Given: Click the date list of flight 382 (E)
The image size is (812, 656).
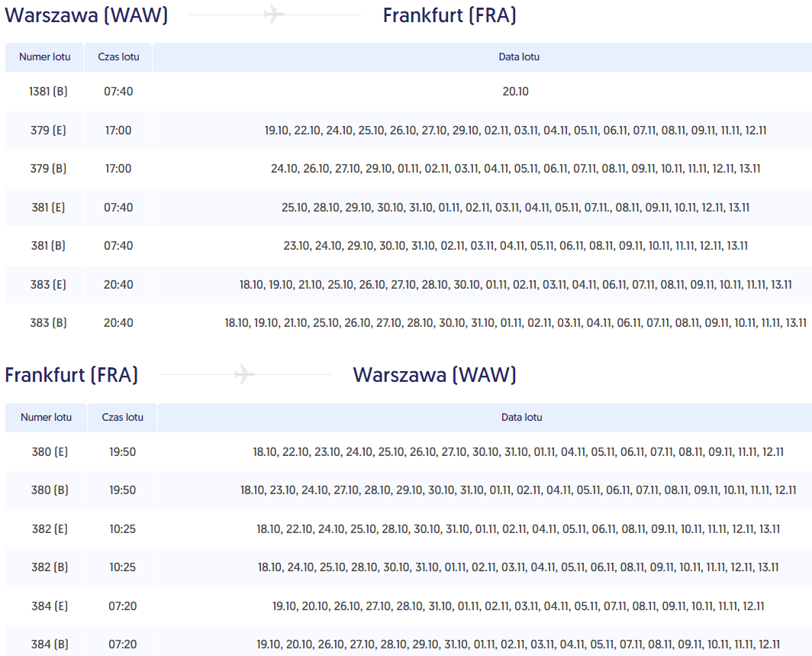Looking at the screenshot, I should [x=518, y=529].
